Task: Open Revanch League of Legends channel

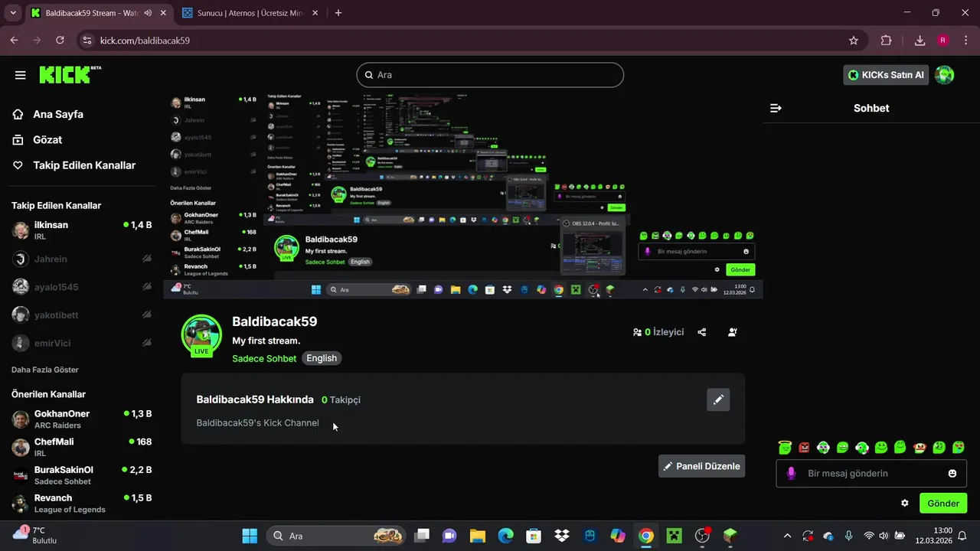Action: (81, 504)
